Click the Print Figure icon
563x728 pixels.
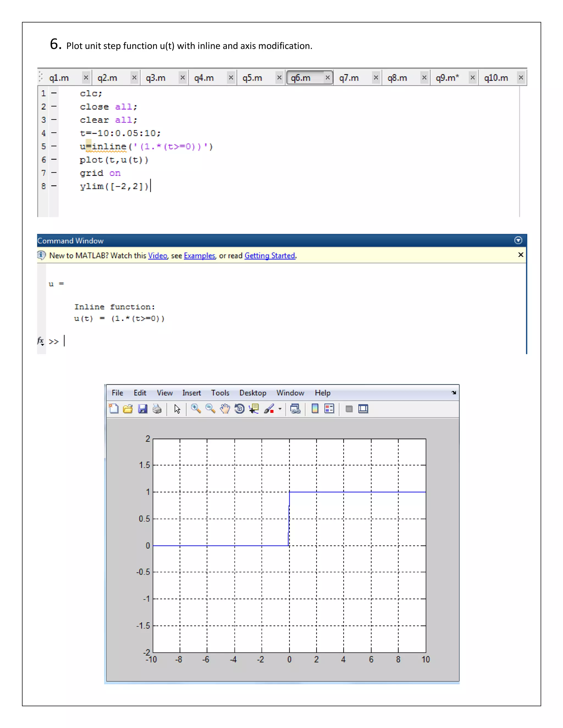tap(157, 409)
